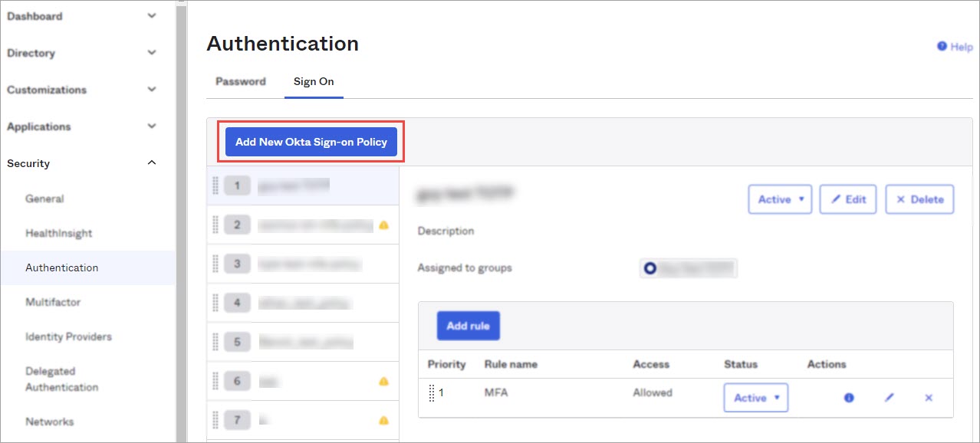Open Identity Providers page
This screenshot has height=443, width=980.
[x=68, y=336]
